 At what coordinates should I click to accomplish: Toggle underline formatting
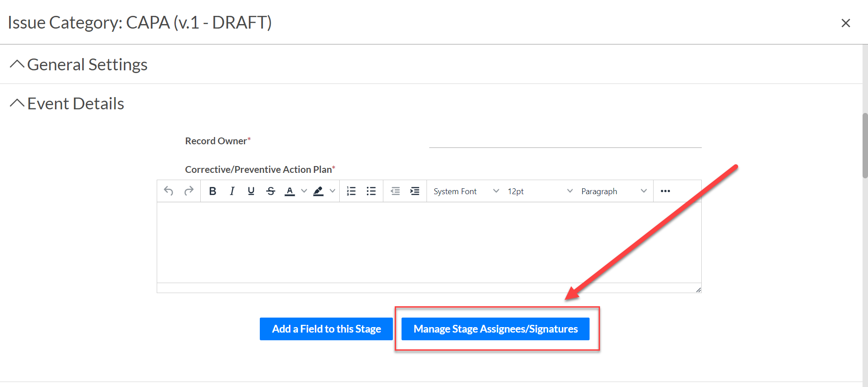(251, 191)
